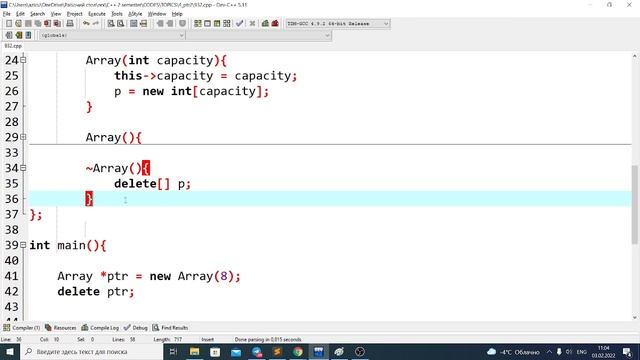Click the Open file toolbar icon
The image size is (640, 360).
18,24
